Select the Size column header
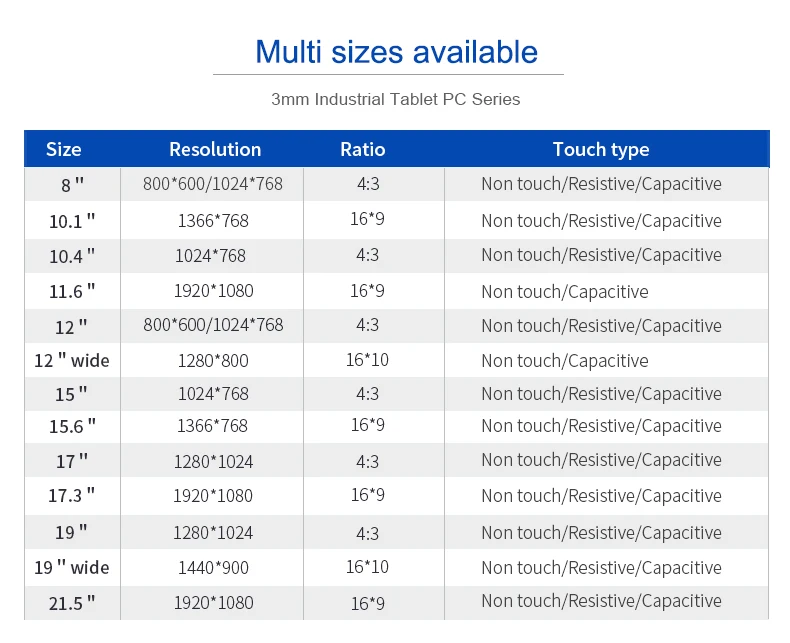Viewport: 790px width, 643px height. click(x=64, y=149)
